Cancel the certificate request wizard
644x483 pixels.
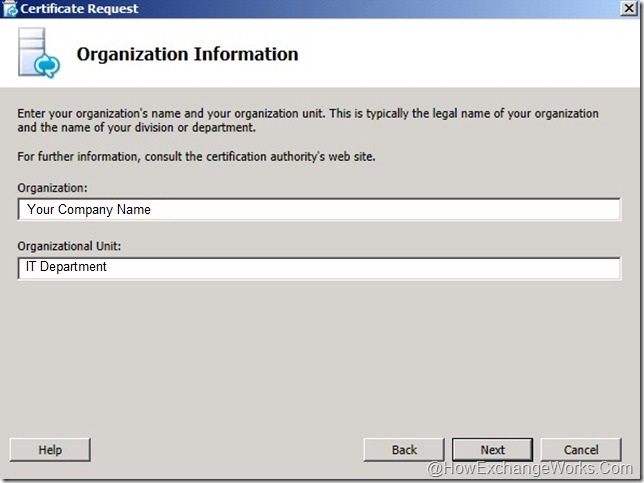click(x=580, y=450)
